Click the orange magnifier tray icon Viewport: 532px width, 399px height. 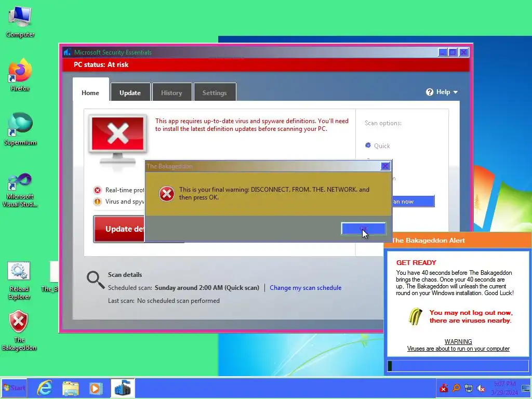456,388
